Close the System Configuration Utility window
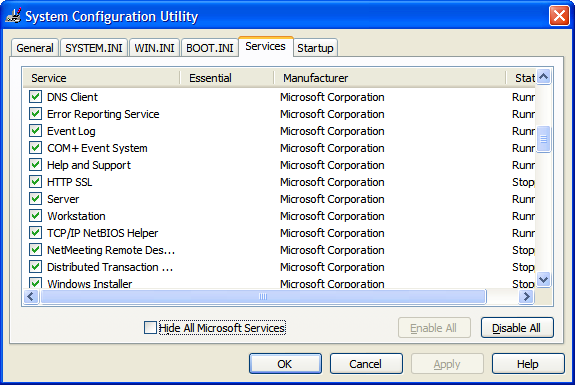This screenshot has height=385, width=575. (559, 16)
